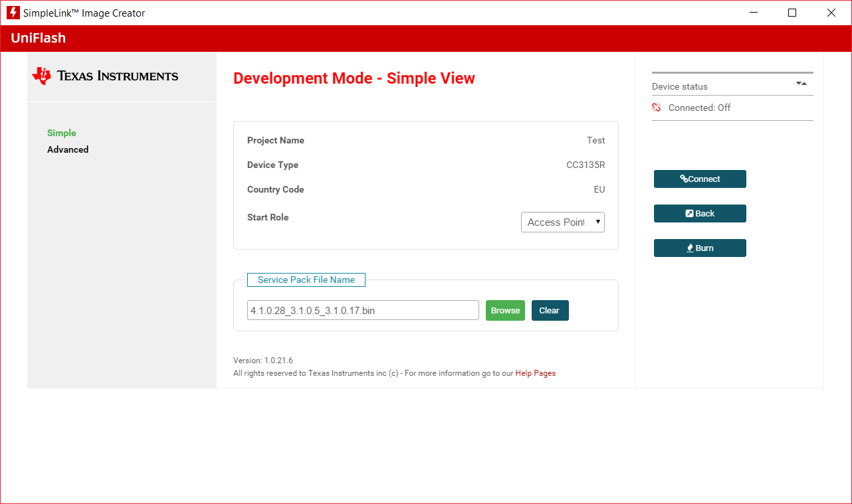The height and width of the screenshot is (504, 852).
Task: Click the Back button
Action: pos(700,213)
